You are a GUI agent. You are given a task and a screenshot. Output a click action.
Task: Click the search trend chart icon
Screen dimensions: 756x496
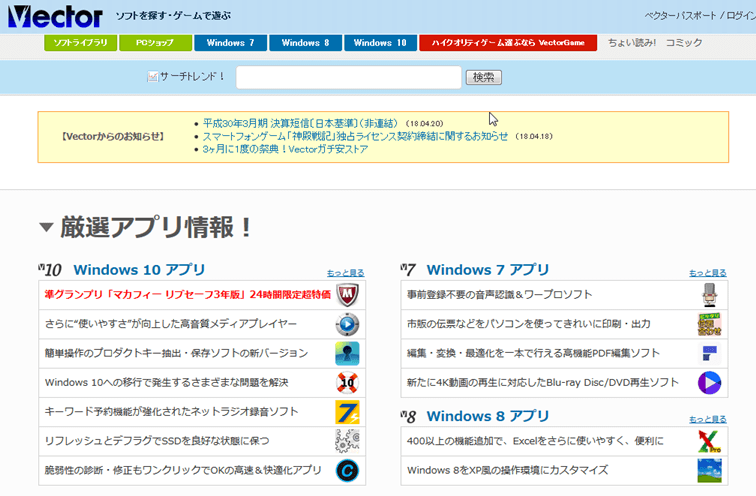click(x=152, y=77)
